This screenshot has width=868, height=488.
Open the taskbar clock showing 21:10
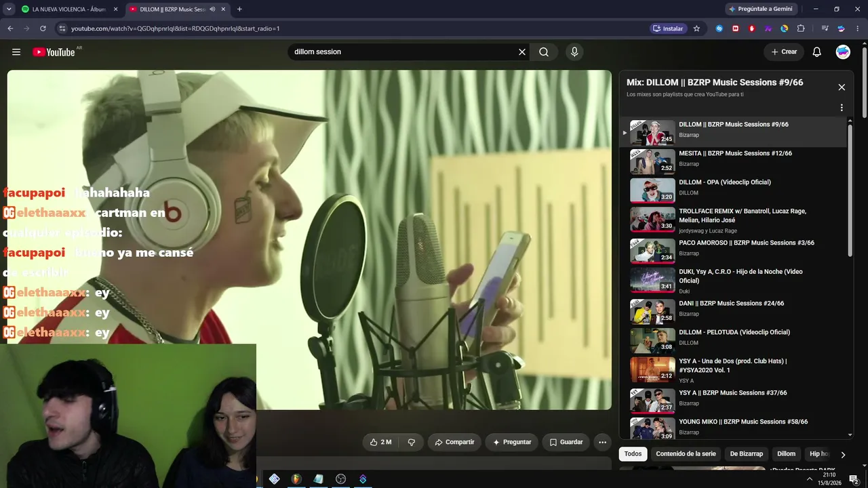(x=829, y=479)
